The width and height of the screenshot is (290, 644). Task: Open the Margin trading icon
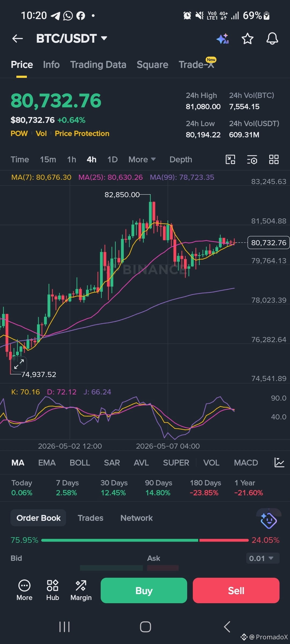81,590
